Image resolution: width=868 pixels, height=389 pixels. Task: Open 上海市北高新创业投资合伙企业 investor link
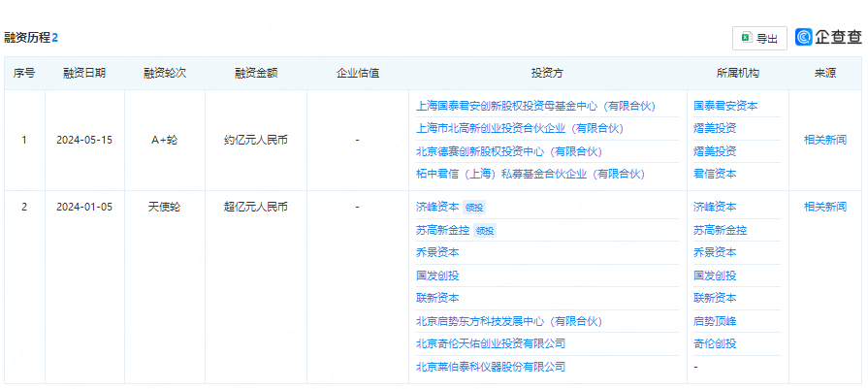coord(519,128)
